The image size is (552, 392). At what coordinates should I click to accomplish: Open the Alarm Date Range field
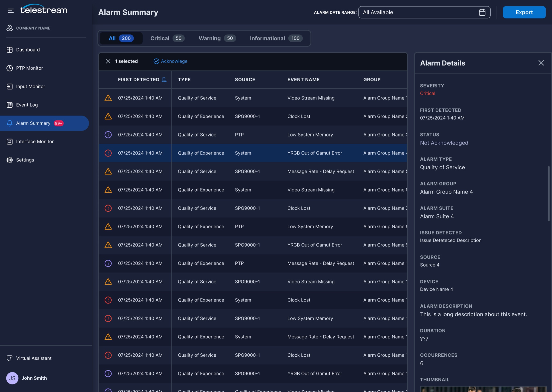tap(424, 12)
